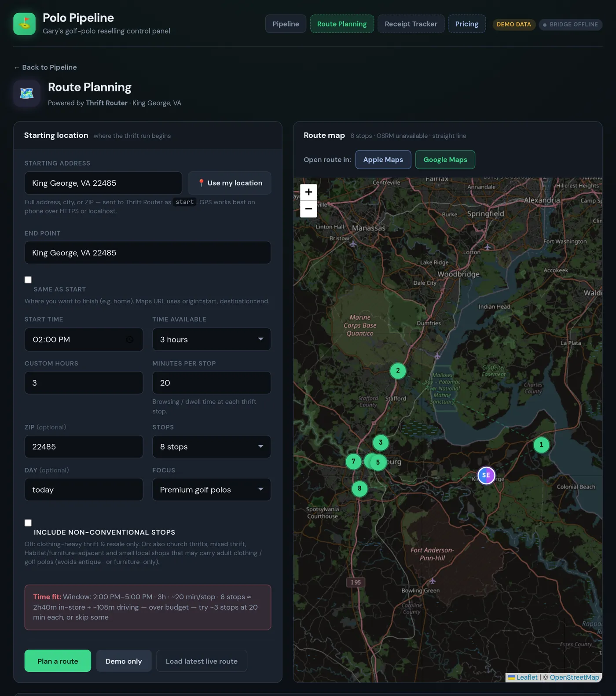This screenshot has width=616, height=696.
Task: Open route in Google Maps
Action: coord(445,160)
